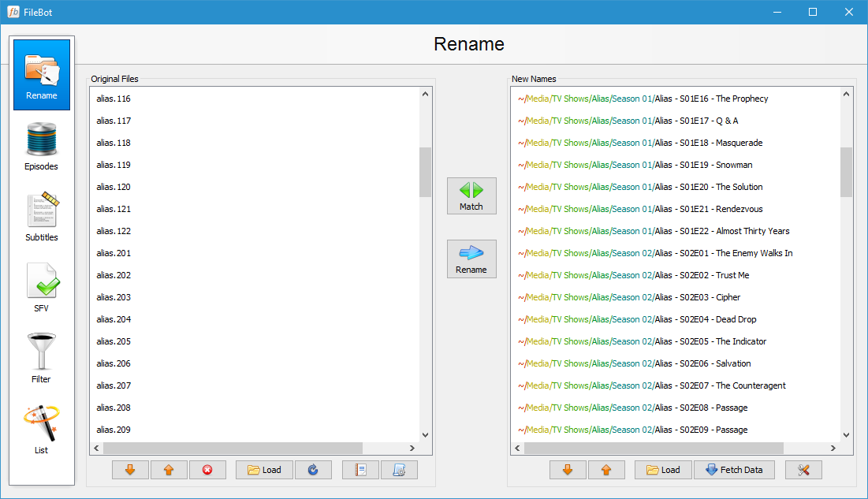This screenshot has height=499, width=868.
Task: Clear Original Files using red remove icon
Action: [207, 469]
